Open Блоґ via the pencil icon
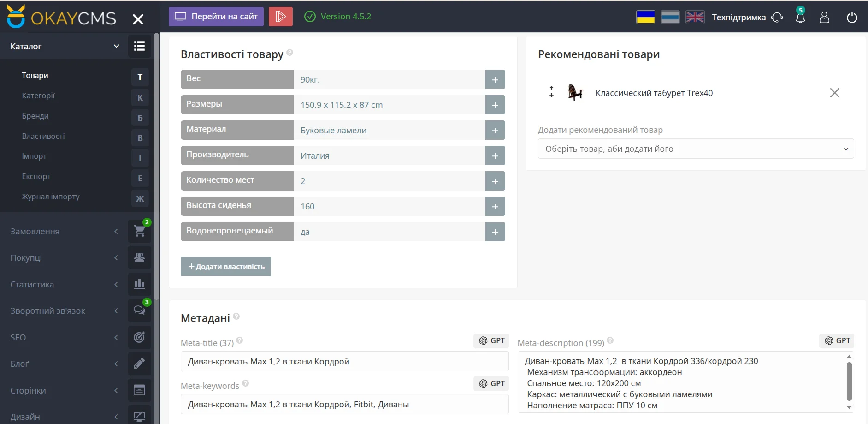 point(140,364)
